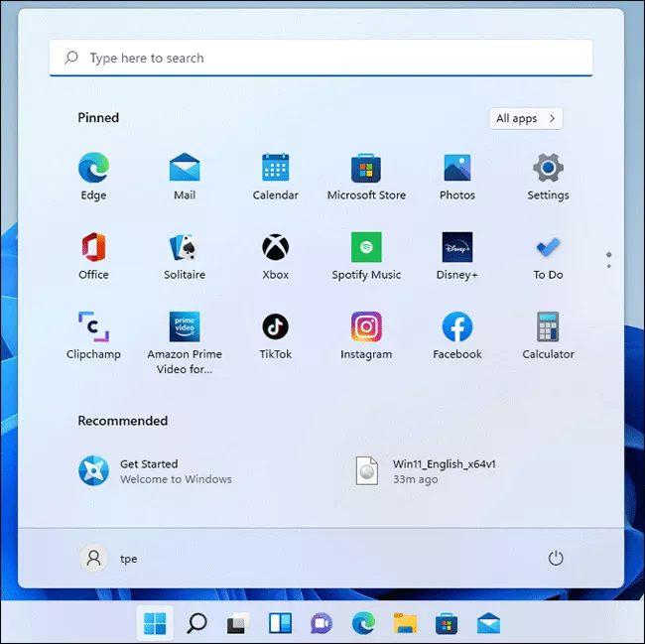Open Widgets from the taskbar
The height and width of the screenshot is (644, 645).
click(280, 623)
